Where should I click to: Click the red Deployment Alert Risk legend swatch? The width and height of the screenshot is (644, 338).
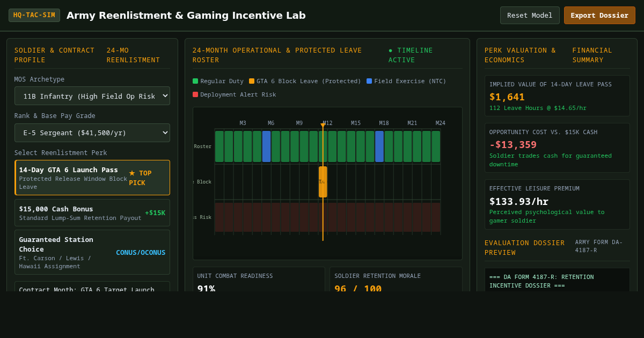click(195, 94)
